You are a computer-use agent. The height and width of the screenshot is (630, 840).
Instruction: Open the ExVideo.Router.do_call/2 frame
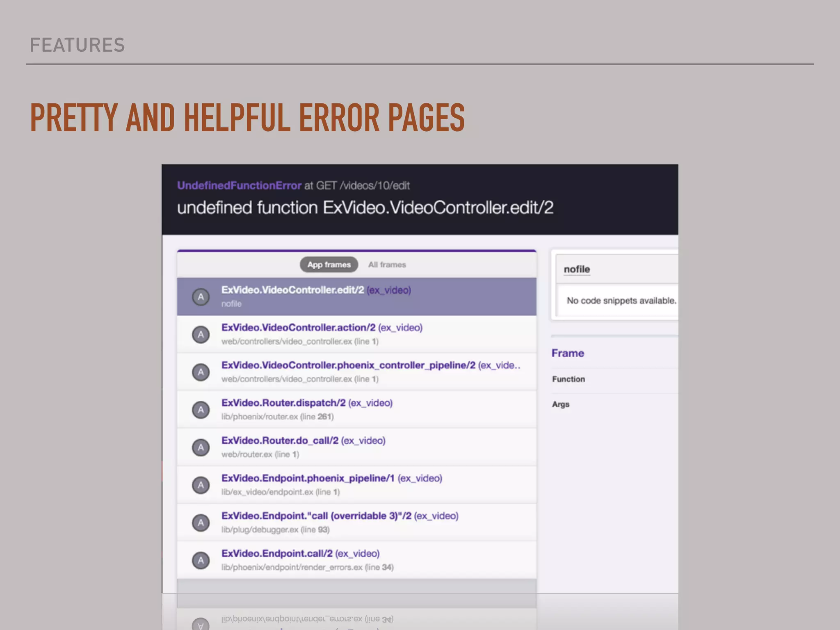[356, 447]
